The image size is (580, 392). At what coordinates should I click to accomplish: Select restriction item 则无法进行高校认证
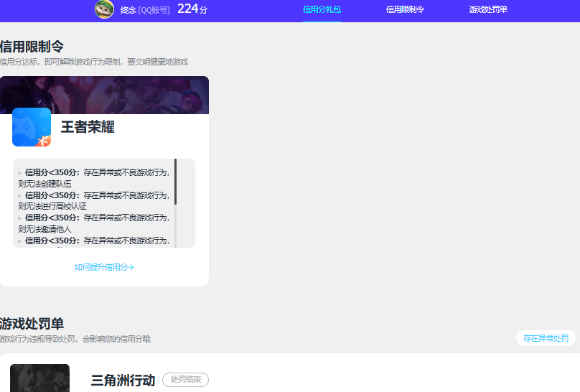tap(52, 206)
